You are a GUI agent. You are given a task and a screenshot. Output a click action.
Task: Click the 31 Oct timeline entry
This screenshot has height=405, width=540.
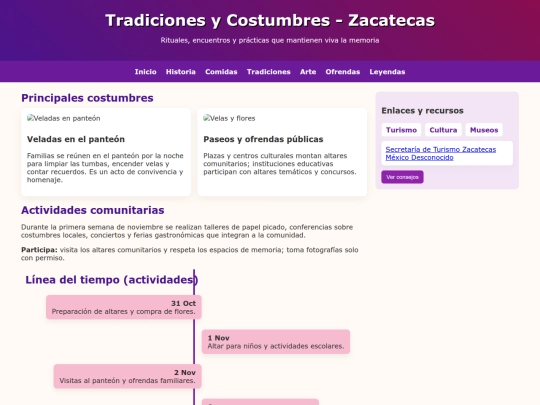[124, 307]
